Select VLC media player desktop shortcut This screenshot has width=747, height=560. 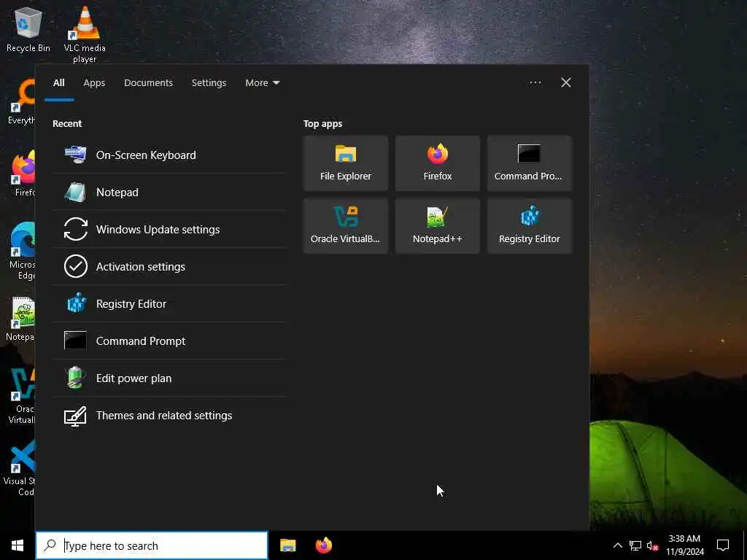coord(85,35)
